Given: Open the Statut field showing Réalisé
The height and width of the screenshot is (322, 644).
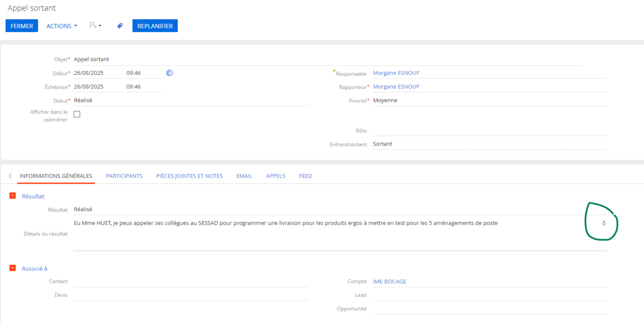Looking at the screenshot, I should click(191, 100).
